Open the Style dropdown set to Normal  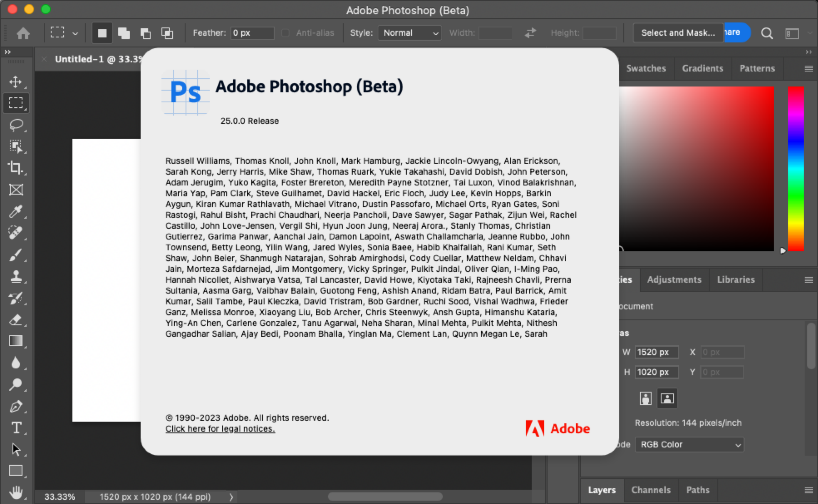coord(409,33)
